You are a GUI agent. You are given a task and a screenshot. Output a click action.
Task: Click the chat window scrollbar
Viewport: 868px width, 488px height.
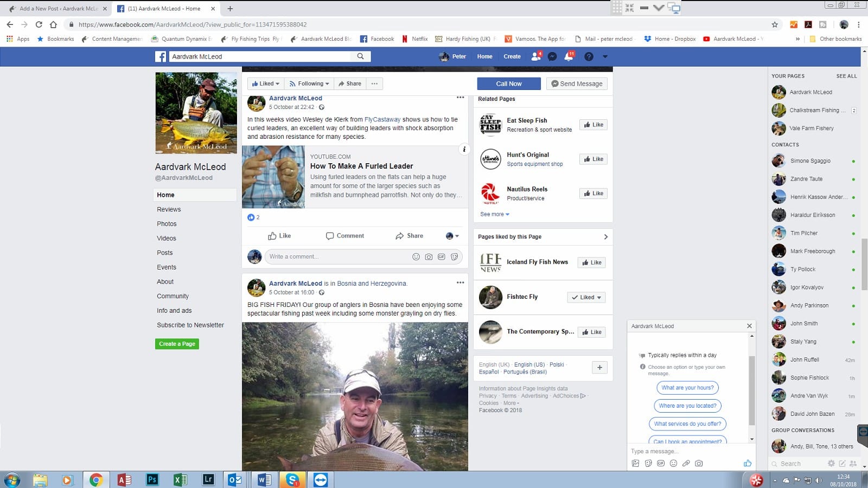(751, 390)
